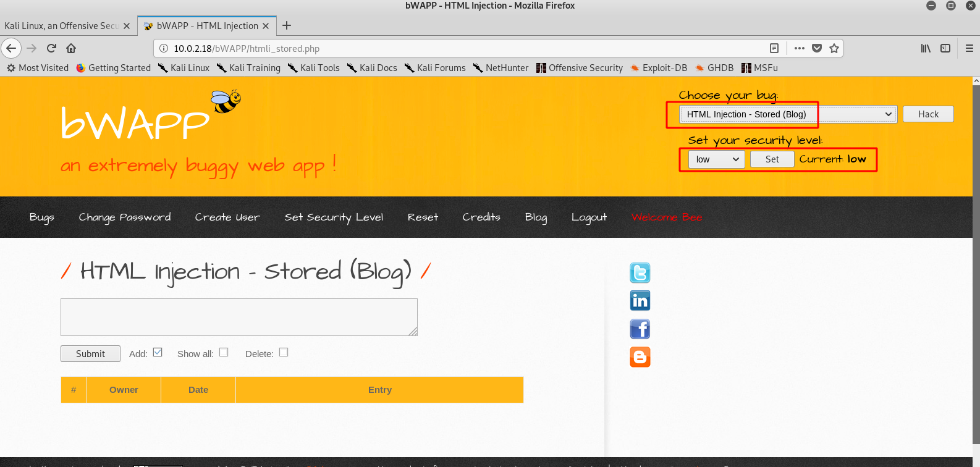The image size is (980, 467).
Task: Open Change Password page
Action: click(125, 217)
